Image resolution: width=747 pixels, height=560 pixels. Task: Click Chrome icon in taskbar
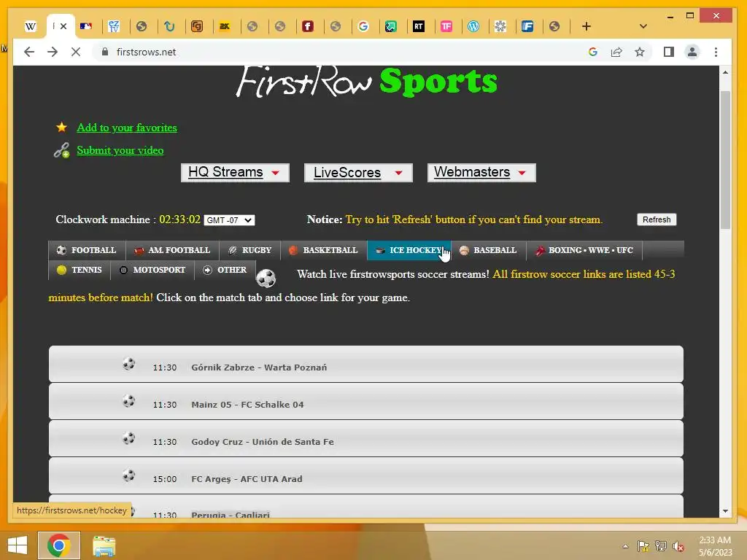tap(59, 545)
